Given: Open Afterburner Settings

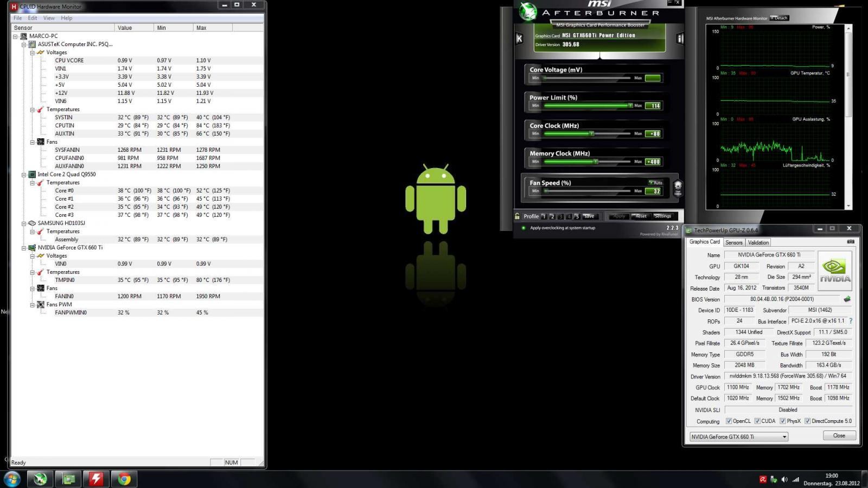Looking at the screenshot, I should tap(662, 216).
